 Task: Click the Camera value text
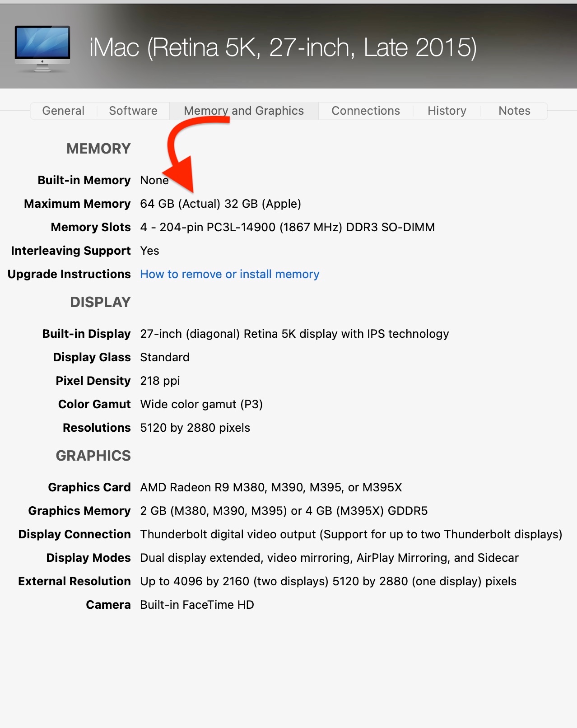pyautogui.click(x=197, y=605)
